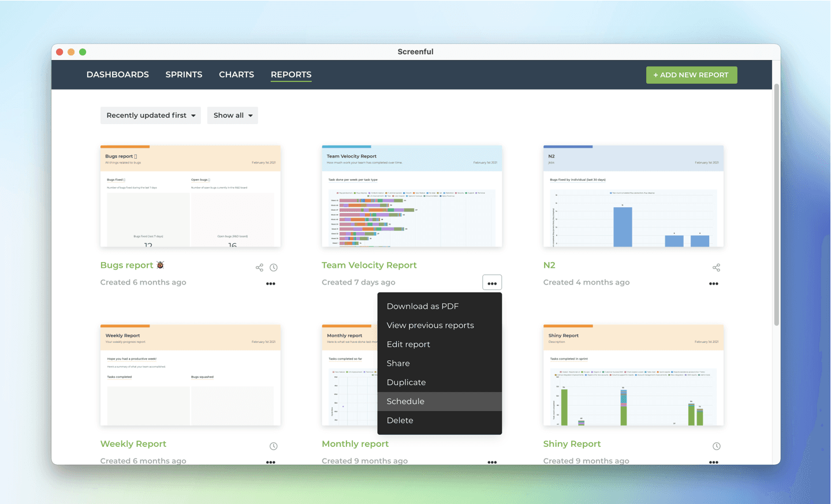Select Share in the context menu

[x=439, y=363]
